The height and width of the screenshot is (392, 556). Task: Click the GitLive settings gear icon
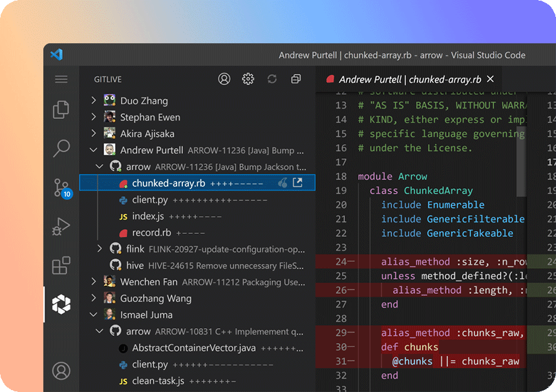point(248,79)
